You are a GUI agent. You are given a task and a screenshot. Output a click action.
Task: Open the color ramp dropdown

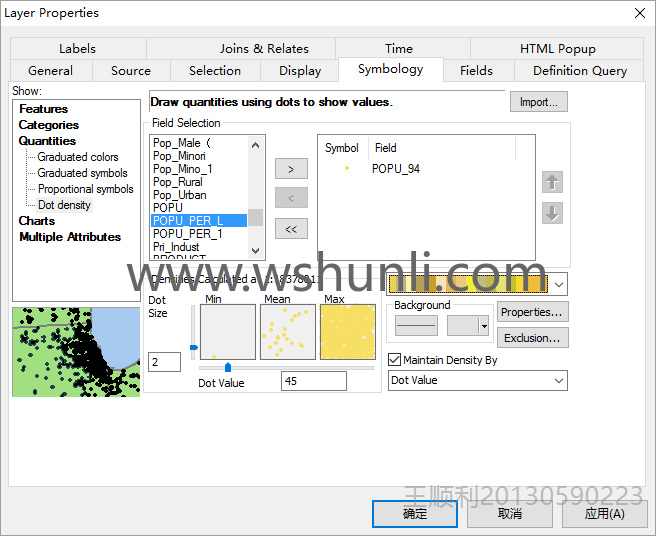pos(559,285)
